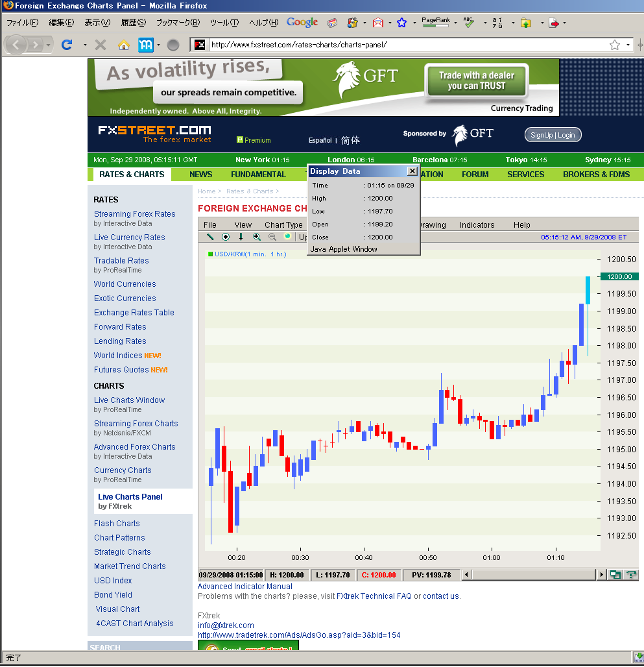
Task: Go forward in Firefox history
Action: tap(36, 44)
